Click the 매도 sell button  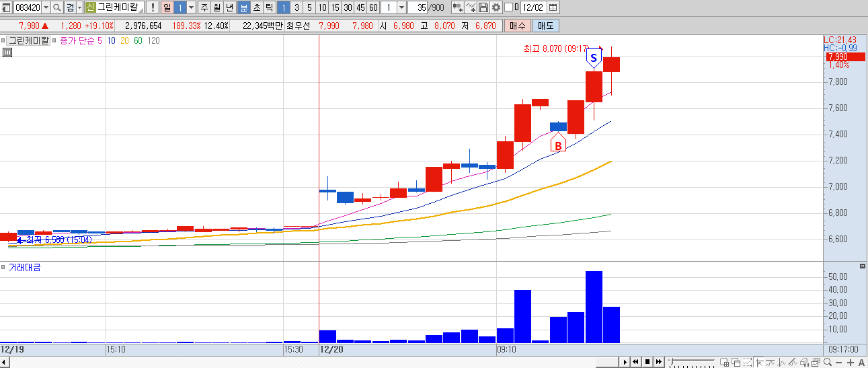coord(546,26)
